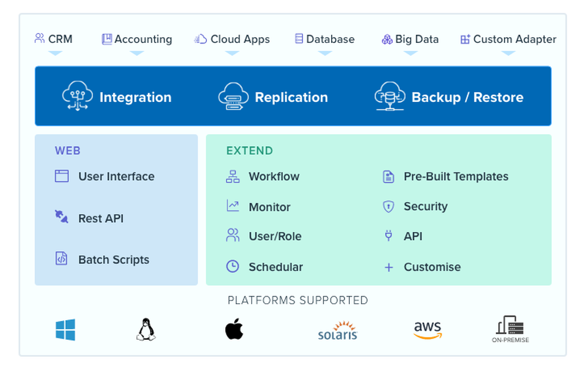Viewport: 588px width, 368px height.
Task: Click the Security text
Action: pos(426,207)
